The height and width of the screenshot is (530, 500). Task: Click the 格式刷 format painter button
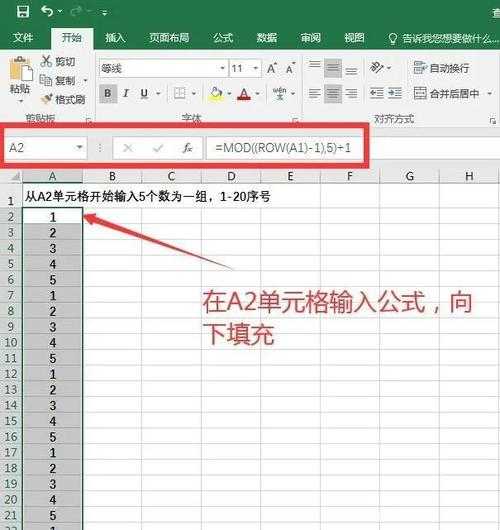(64, 99)
